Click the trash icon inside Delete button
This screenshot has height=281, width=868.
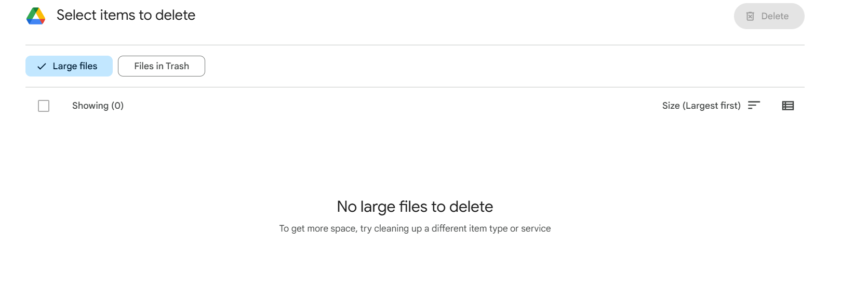point(750,16)
